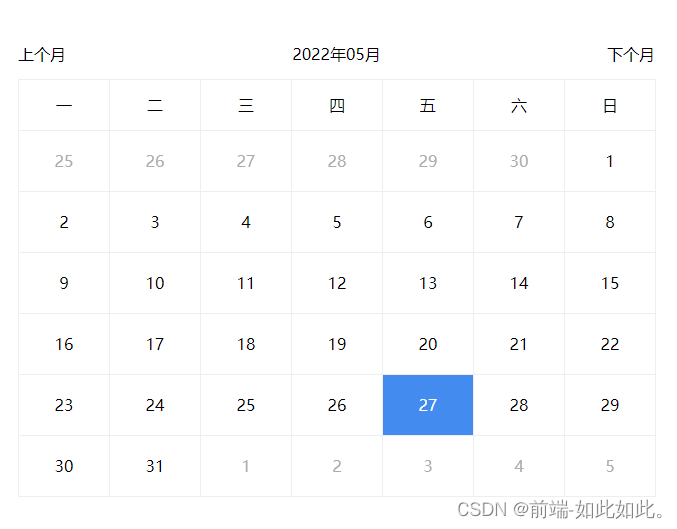
Task: Choose May 25 in the 三 column
Action: tap(246, 405)
